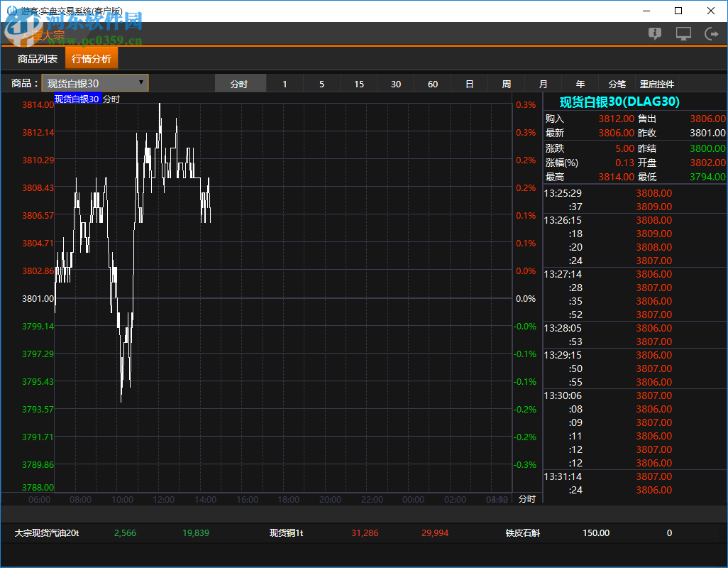The width and height of the screenshot is (728, 568).
Task: Switch to the 周 weekly chart
Action: click(507, 84)
